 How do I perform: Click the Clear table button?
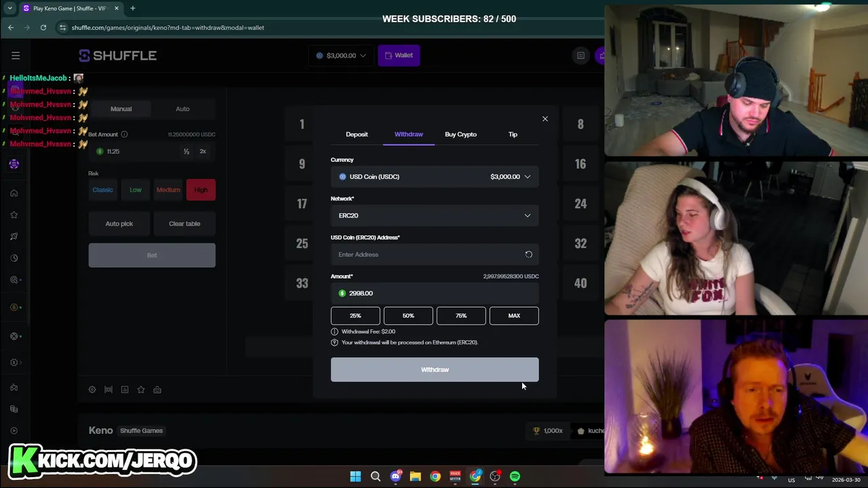[x=184, y=224]
